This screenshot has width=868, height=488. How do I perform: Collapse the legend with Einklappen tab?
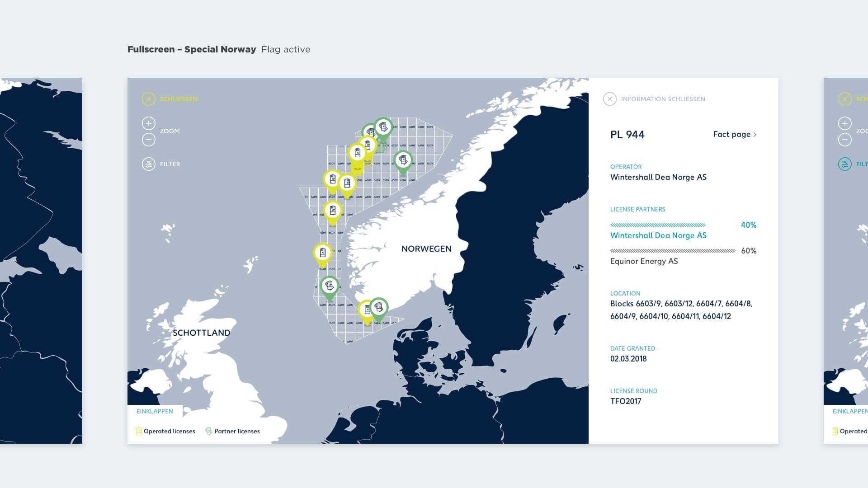(x=155, y=411)
